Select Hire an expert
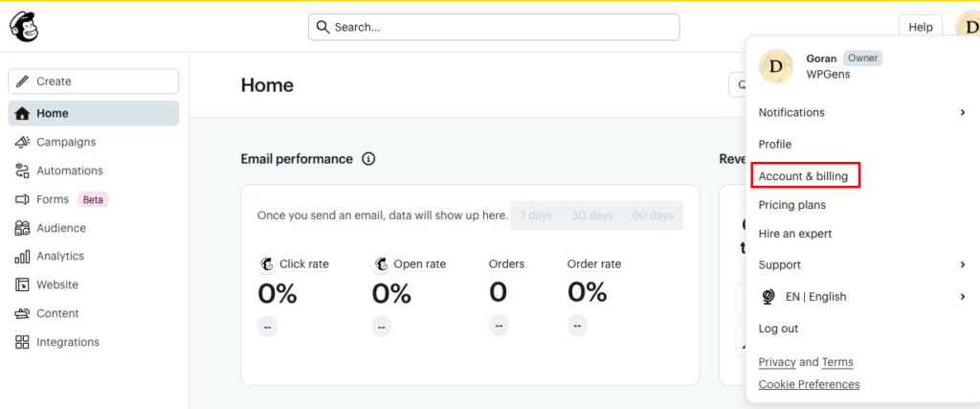Screen dimensions: 980x409 coord(795,234)
